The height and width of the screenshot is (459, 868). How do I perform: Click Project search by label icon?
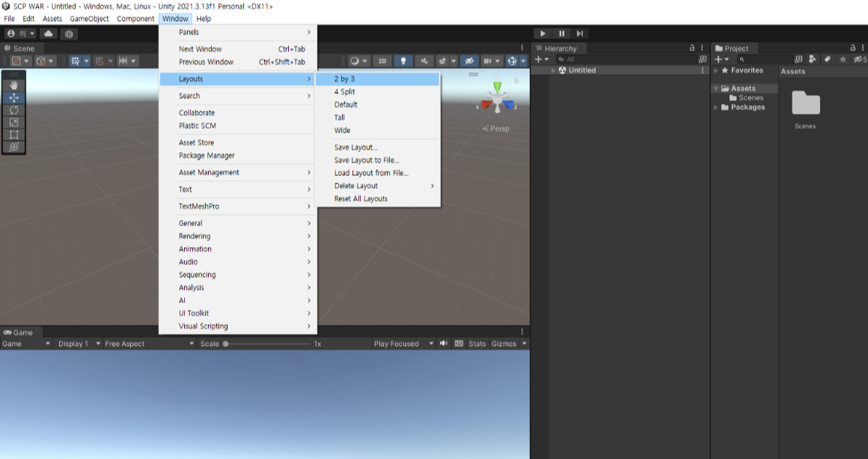(828, 59)
